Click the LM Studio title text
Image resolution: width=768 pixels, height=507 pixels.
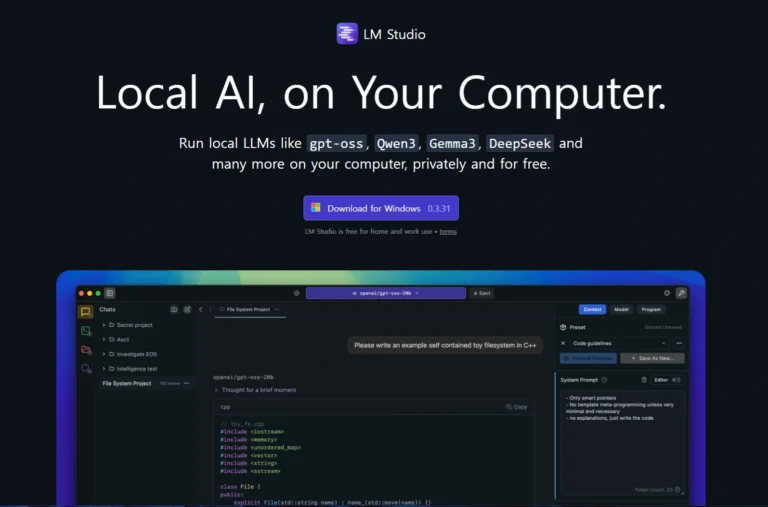394,34
